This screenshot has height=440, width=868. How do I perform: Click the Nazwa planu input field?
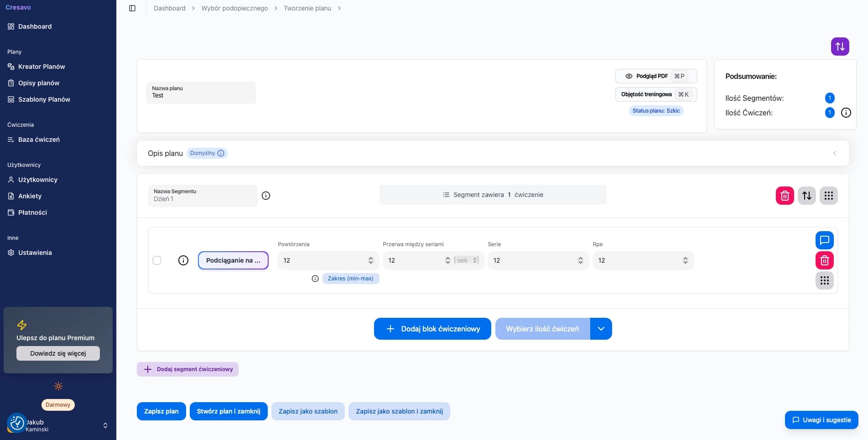[201, 95]
